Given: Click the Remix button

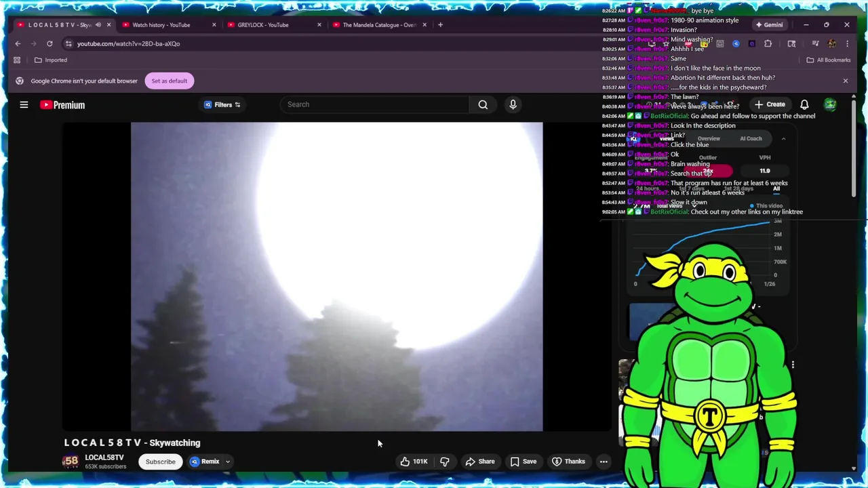Looking at the screenshot, I should click(205, 462).
